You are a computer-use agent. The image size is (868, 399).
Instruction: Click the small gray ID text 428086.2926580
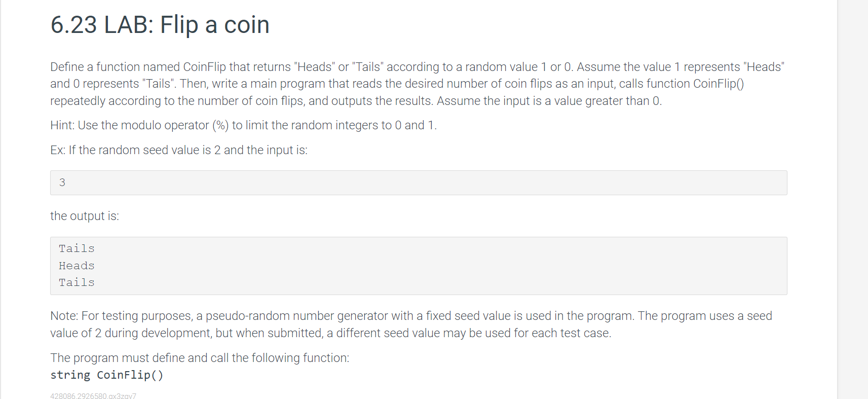[93, 396]
